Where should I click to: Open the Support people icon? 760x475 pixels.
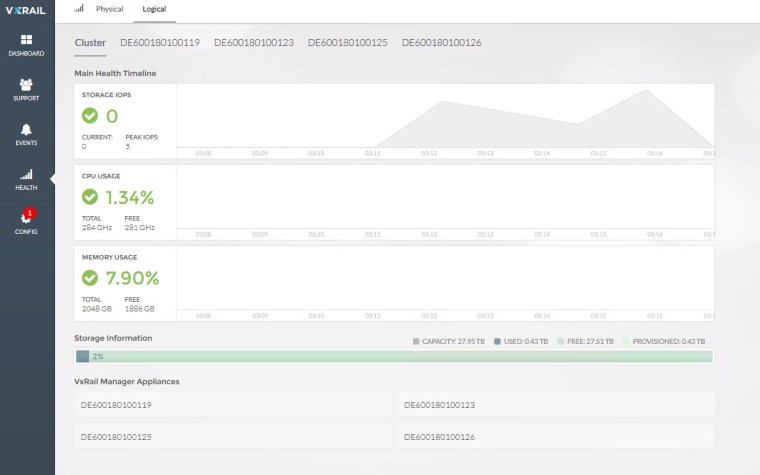26,84
